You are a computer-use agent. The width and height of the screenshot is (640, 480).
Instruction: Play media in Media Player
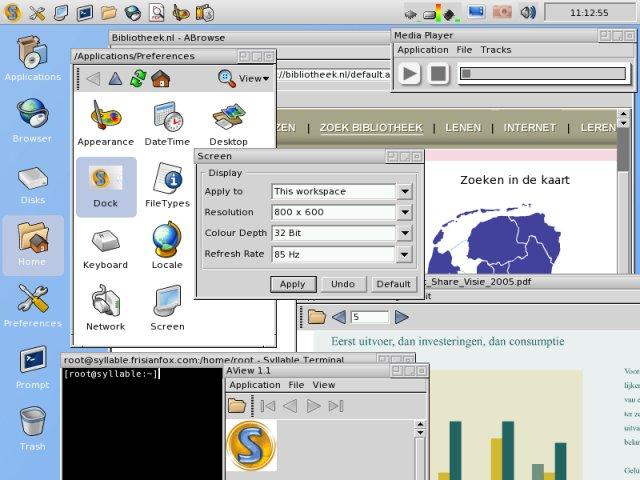[x=409, y=74]
